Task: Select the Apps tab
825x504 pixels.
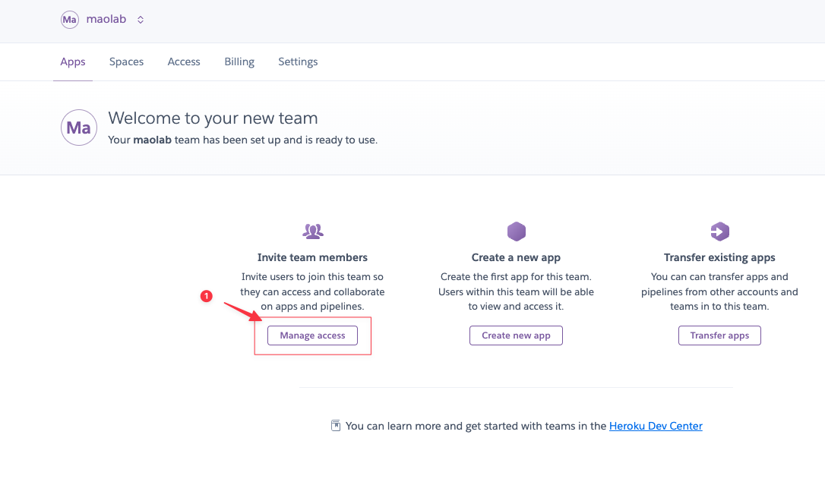Action: pos(73,61)
